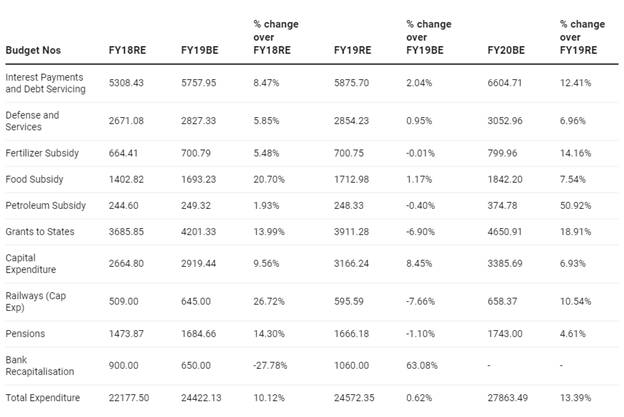Select the % change over FY19RE header
The height and width of the screenshot is (417, 624).
(x=582, y=37)
